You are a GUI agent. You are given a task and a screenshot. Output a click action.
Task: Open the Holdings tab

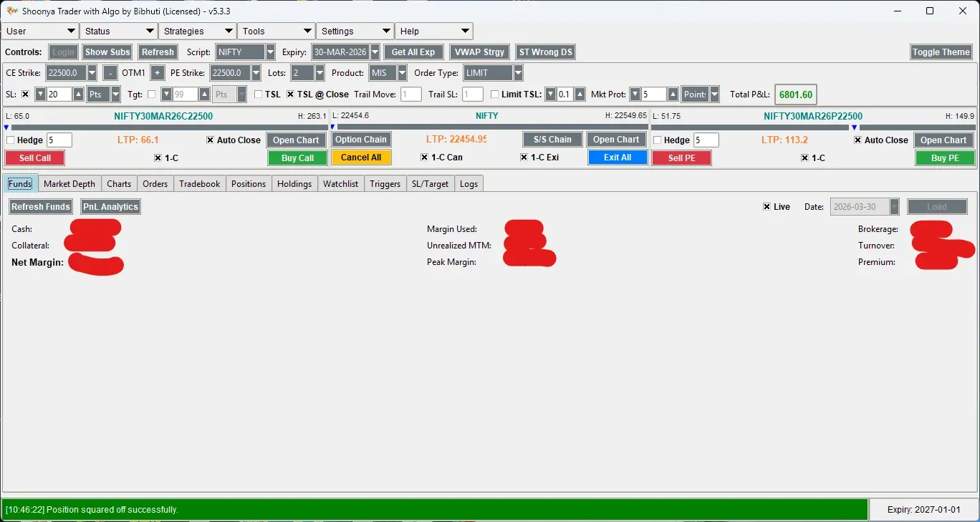pyautogui.click(x=294, y=184)
